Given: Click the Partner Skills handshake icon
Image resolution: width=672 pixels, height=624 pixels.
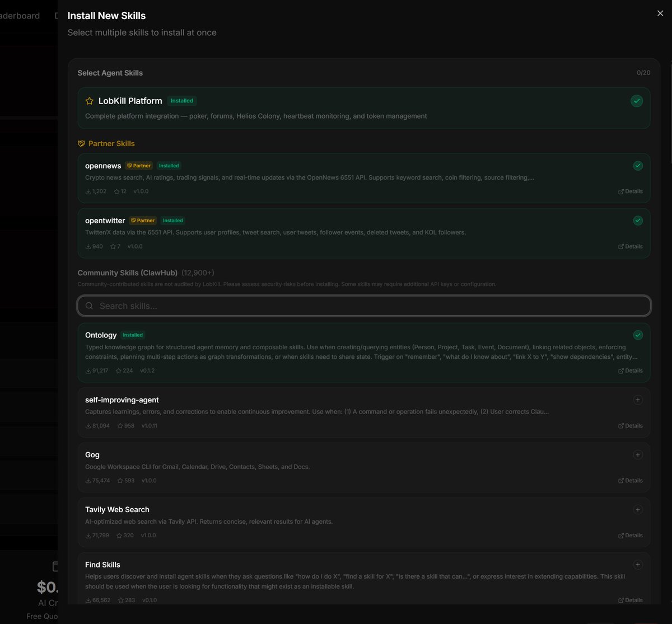Looking at the screenshot, I should click(81, 144).
